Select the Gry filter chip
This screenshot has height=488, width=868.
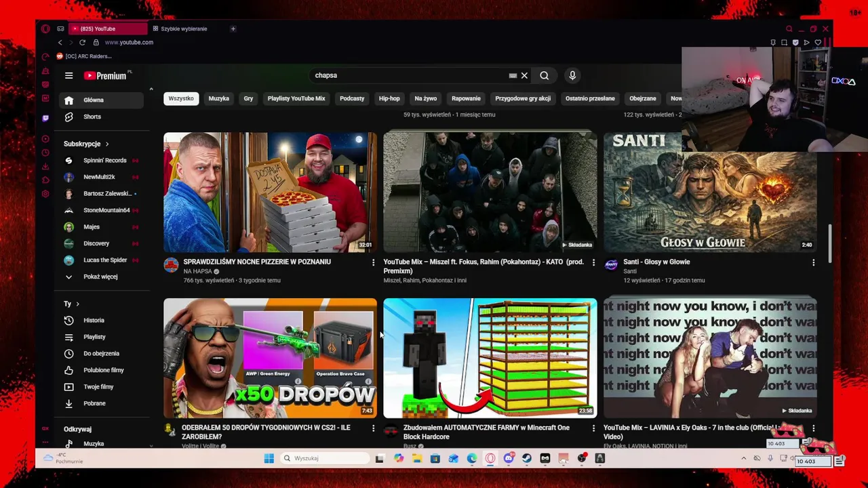point(248,98)
